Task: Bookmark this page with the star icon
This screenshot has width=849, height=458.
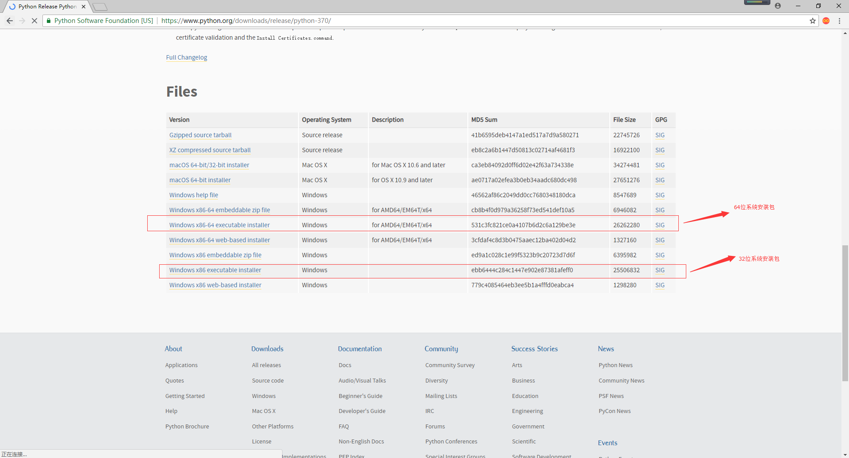Action: click(812, 21)
